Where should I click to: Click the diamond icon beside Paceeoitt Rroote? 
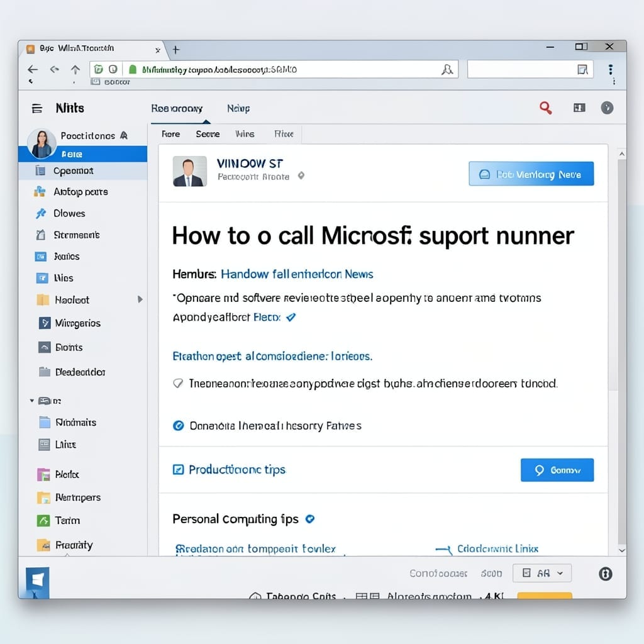(301, 176)
